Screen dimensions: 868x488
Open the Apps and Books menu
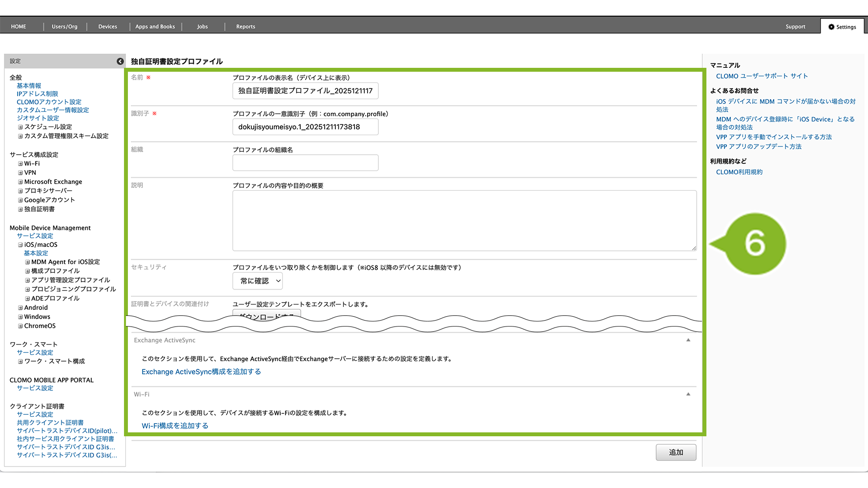coord(155,27)
